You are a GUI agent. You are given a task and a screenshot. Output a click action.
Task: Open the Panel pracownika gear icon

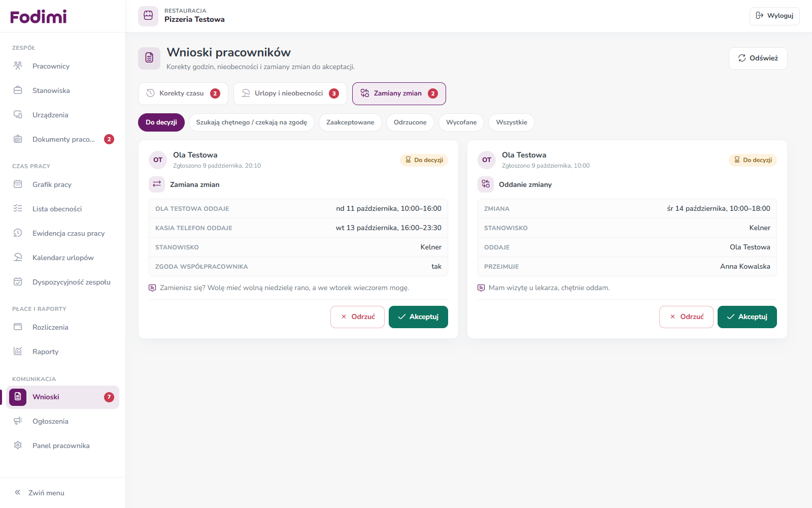click(18, 446)
